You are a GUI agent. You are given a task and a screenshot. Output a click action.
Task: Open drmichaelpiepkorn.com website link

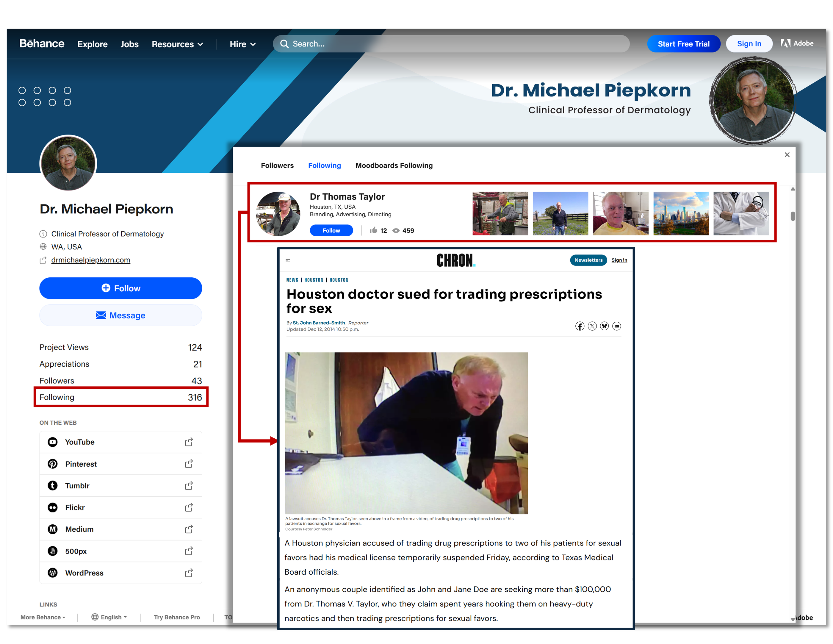pos(90,260)
